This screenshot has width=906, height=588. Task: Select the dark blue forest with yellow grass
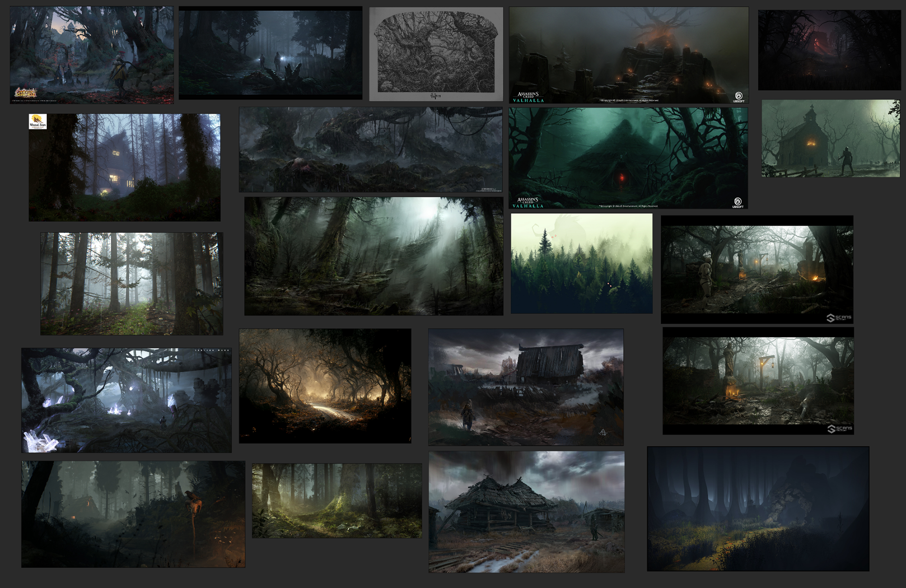[x=758, y=509]
